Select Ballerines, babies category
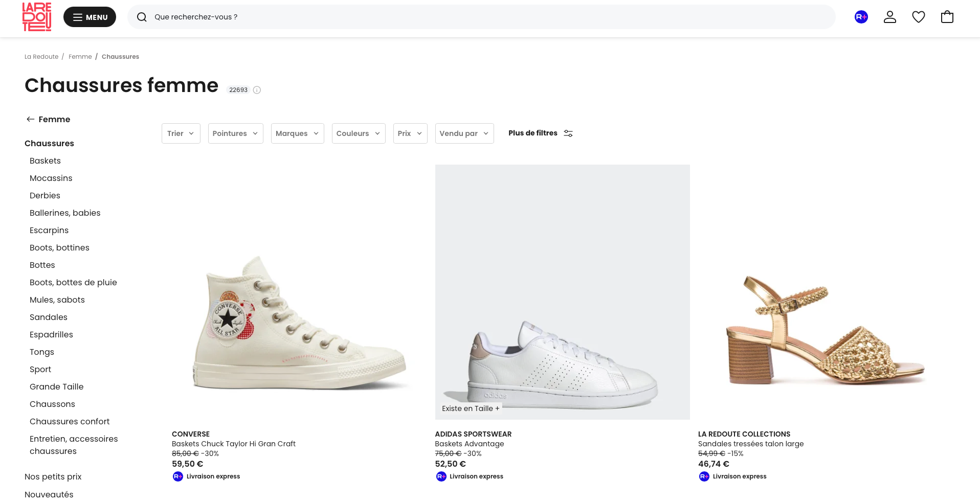 [65, 213]
